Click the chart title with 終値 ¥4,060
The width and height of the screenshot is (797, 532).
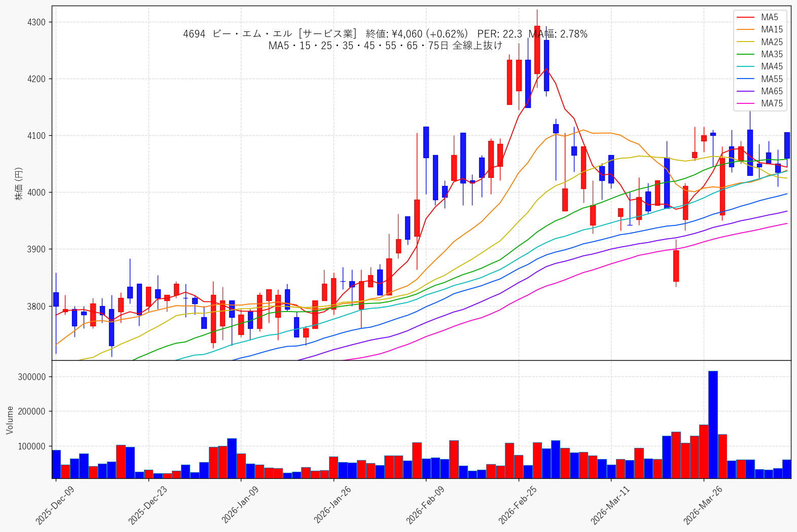385,34
